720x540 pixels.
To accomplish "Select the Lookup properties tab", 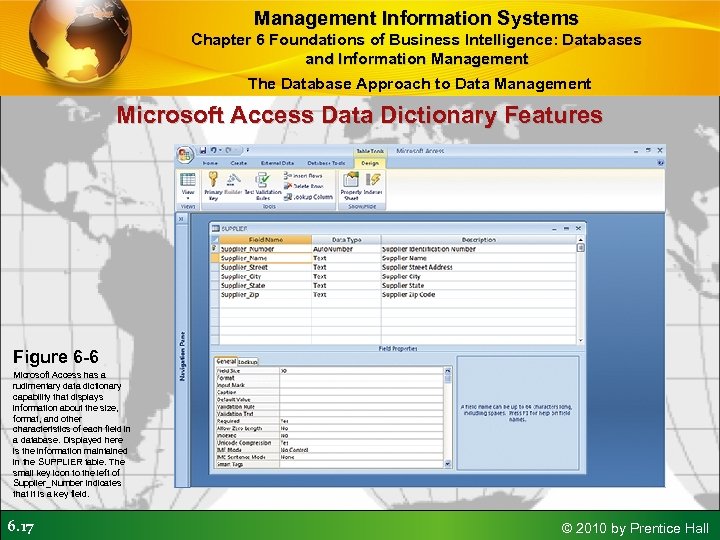I will coord(248,362).
